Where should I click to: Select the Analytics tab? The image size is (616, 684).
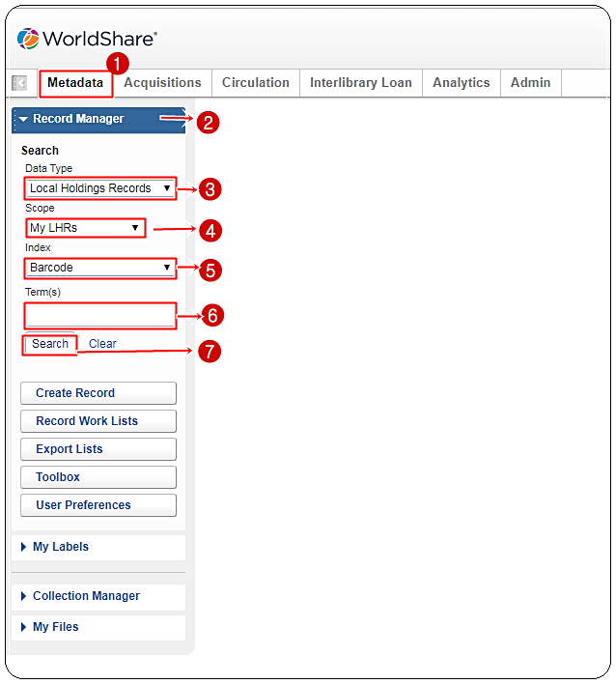(x=461, y=83)
